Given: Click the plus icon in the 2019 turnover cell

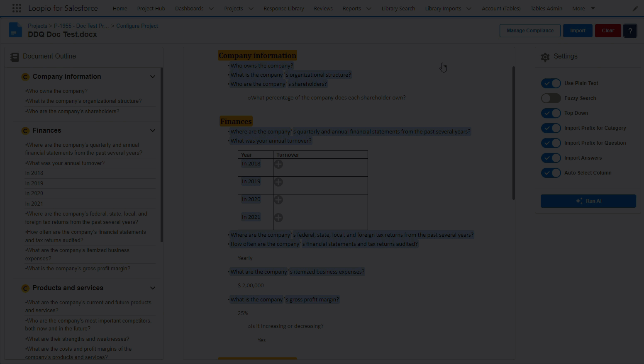Looking at the screenshot, I should tap(278, 182).
